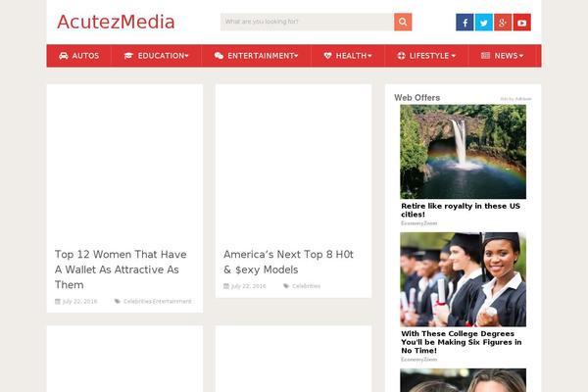Click EconomyZoom source under college degrees ad
The height and width of the screenshot is (392, 588).
418,360
